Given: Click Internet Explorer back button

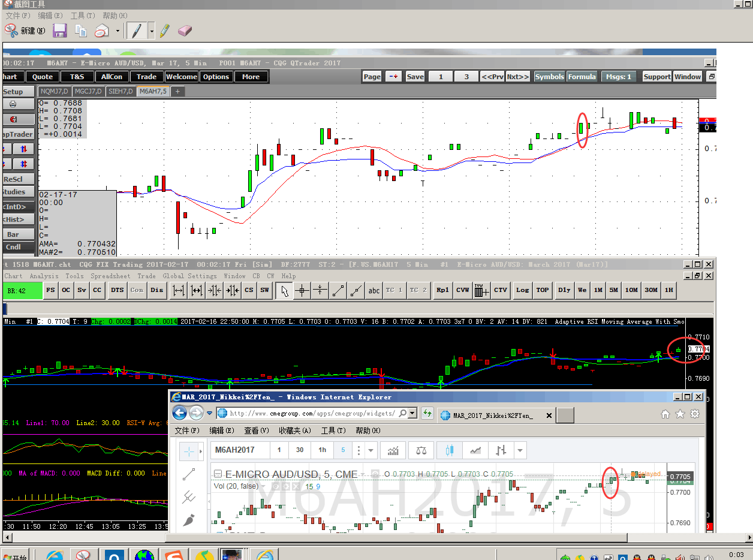Looking at the screenshot, I should point(179,413).
